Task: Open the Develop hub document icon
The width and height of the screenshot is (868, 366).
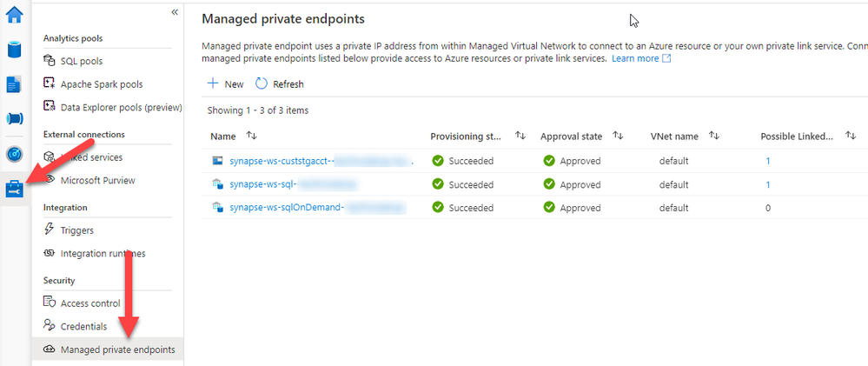Action: [x=15, y=83]
